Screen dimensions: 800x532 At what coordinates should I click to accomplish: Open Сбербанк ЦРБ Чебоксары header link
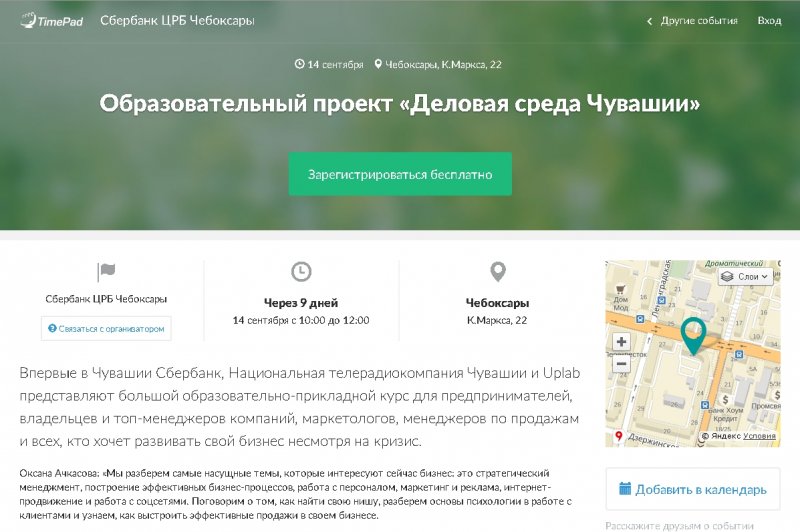coord(177,20)
